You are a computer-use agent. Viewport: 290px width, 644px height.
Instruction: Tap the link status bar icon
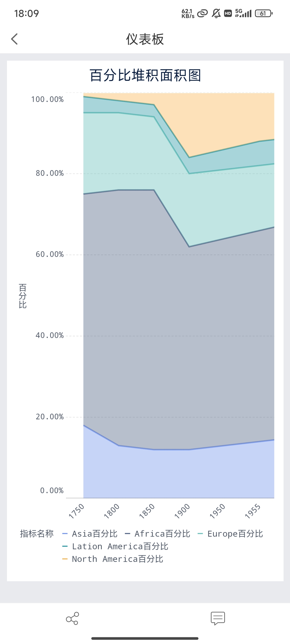point(202,13)
